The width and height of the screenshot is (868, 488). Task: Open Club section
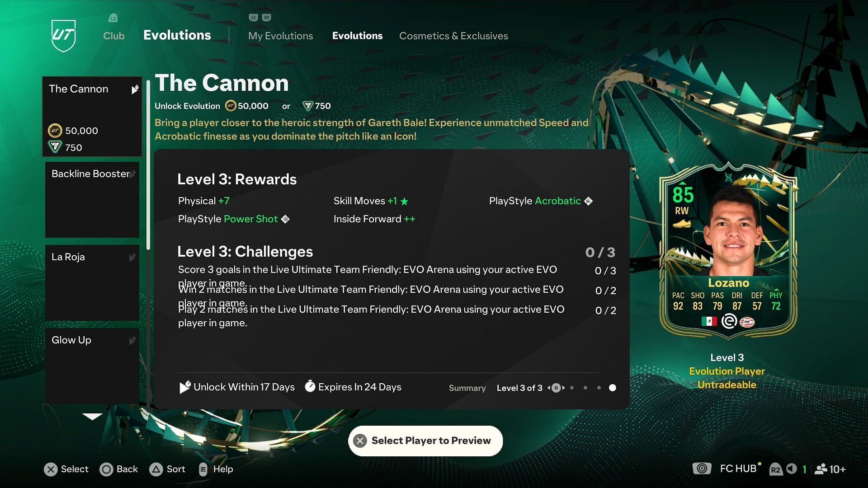click(113, 36)
